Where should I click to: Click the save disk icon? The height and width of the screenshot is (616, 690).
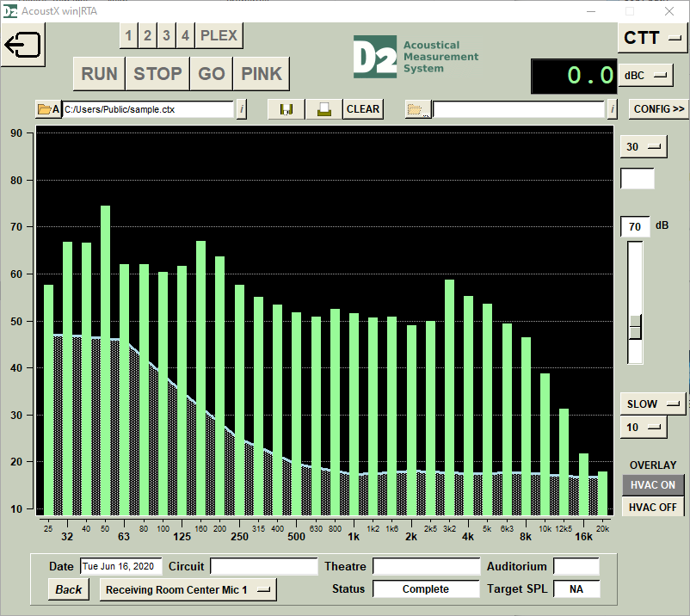coord(286,109)
